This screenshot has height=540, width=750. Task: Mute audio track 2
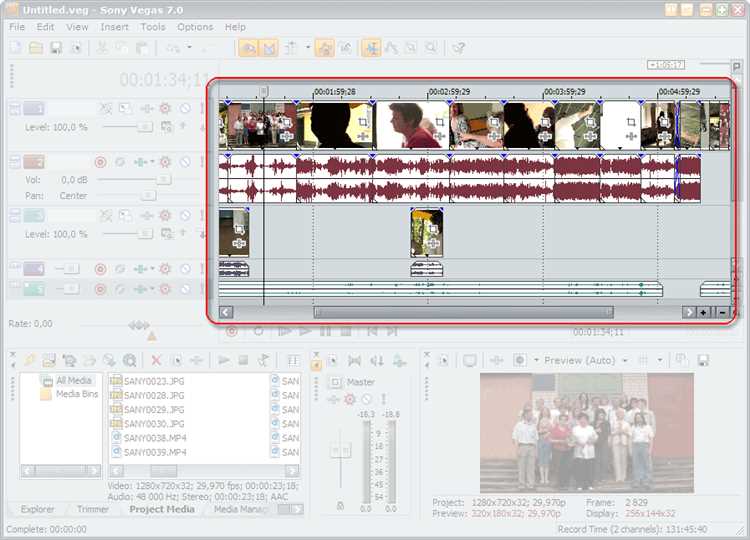[185, 161]
